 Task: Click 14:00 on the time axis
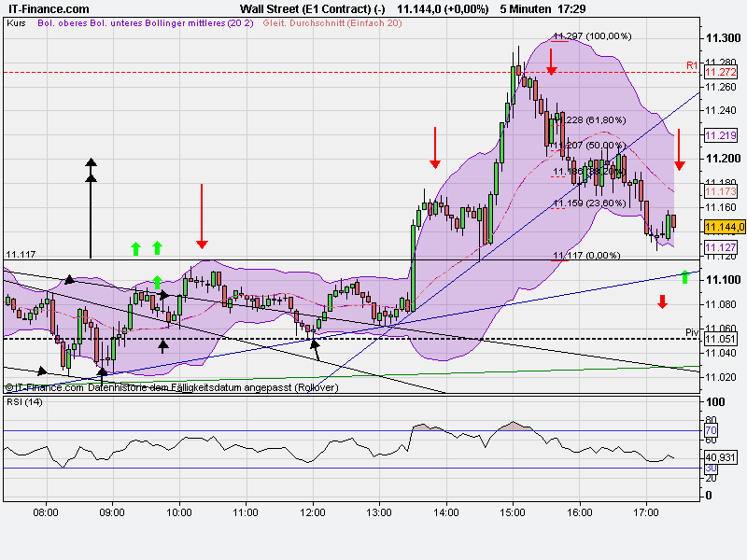coord(446,512)
